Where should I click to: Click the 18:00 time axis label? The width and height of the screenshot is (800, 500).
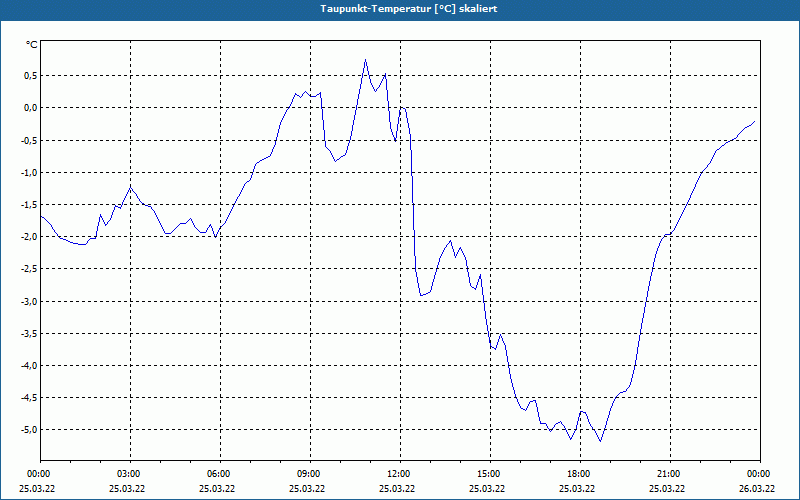pos(580,474)
